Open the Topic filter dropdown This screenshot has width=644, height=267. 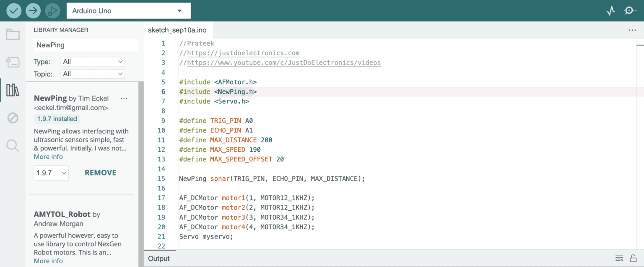[x=93, y=74]
